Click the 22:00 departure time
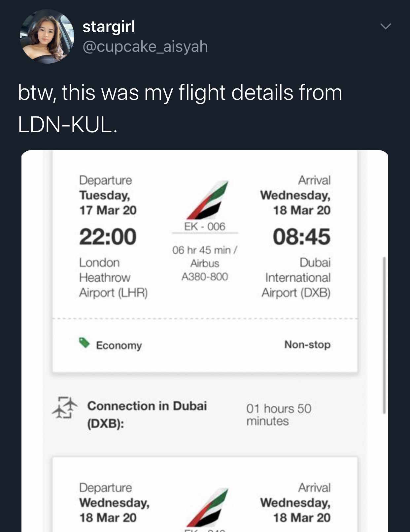410x532 pixels. point(108,236)
